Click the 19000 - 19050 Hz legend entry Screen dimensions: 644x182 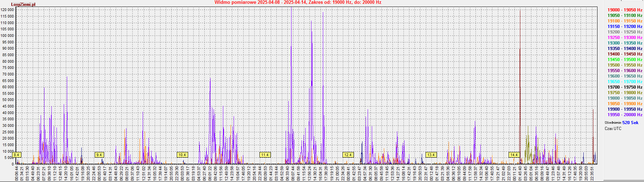coord(624,10)
